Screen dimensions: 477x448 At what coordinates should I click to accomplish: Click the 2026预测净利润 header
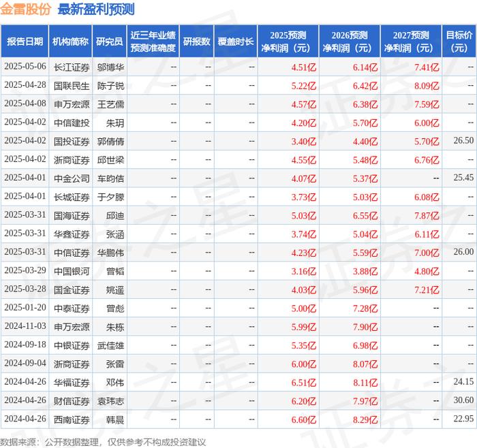point(350,42)
